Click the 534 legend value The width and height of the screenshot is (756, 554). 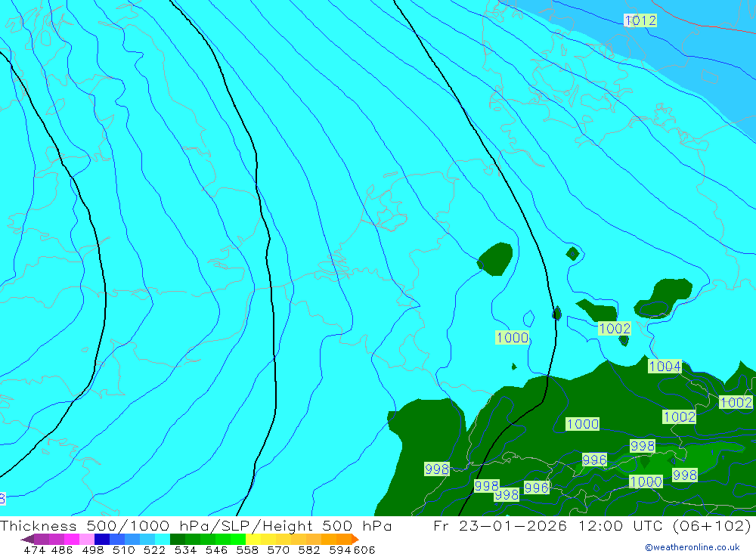coord(185,549)
